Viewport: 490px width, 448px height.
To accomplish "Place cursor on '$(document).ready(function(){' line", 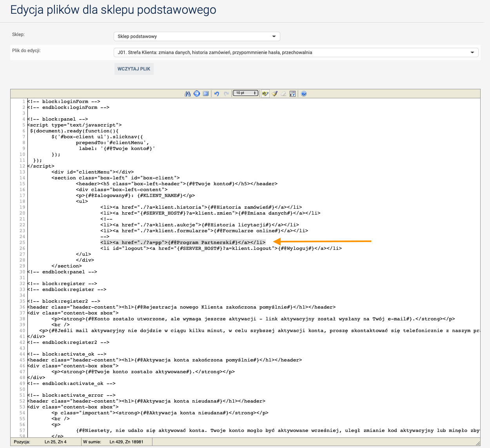I will point(74,131).
